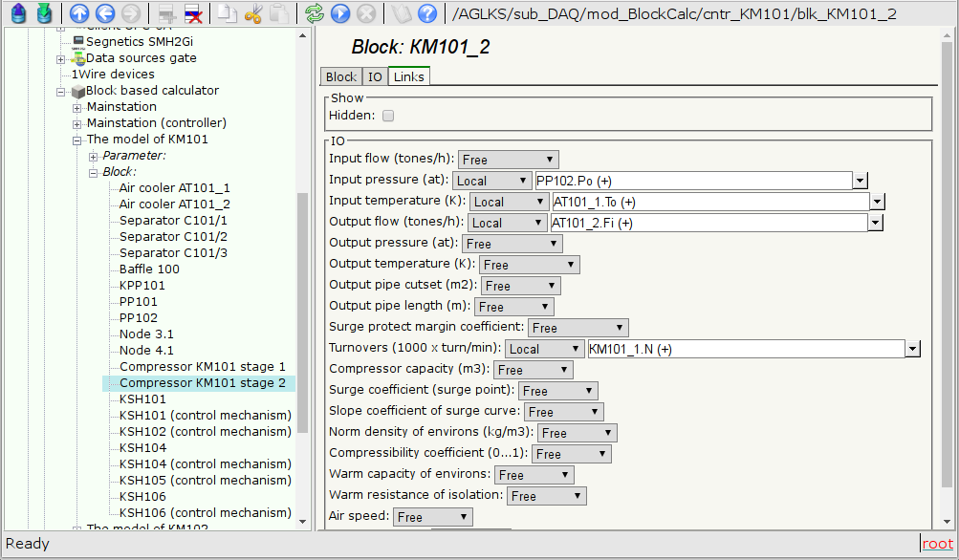Click the save to database icon
This screenshot has height=560, width=959.
pos(43,13)
